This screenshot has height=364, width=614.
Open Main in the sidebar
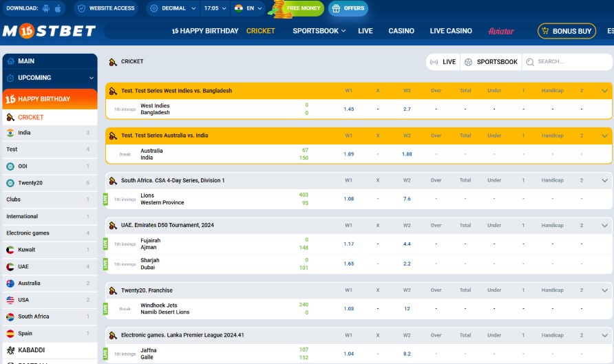(x=50, y=61)
